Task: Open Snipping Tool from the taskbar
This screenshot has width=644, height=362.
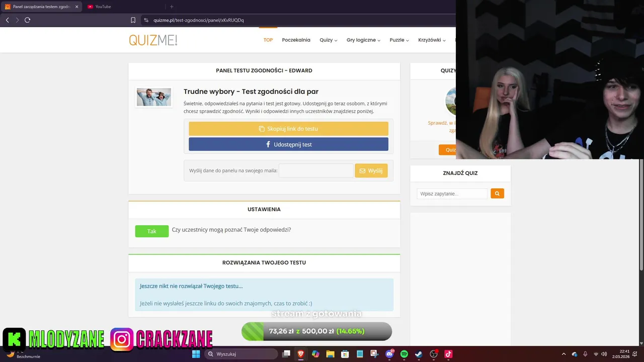Action: [374, 354]
